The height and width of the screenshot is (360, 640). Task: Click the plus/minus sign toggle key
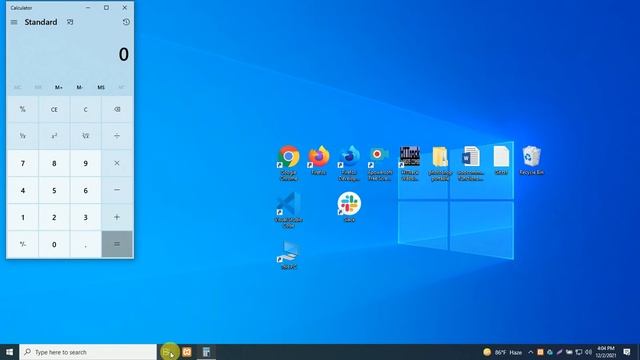click(23, 244)
